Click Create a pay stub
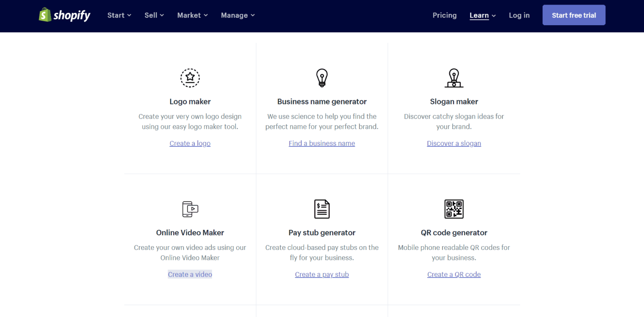The height and width of the screenshot is (317, 644). click(322, 274)
